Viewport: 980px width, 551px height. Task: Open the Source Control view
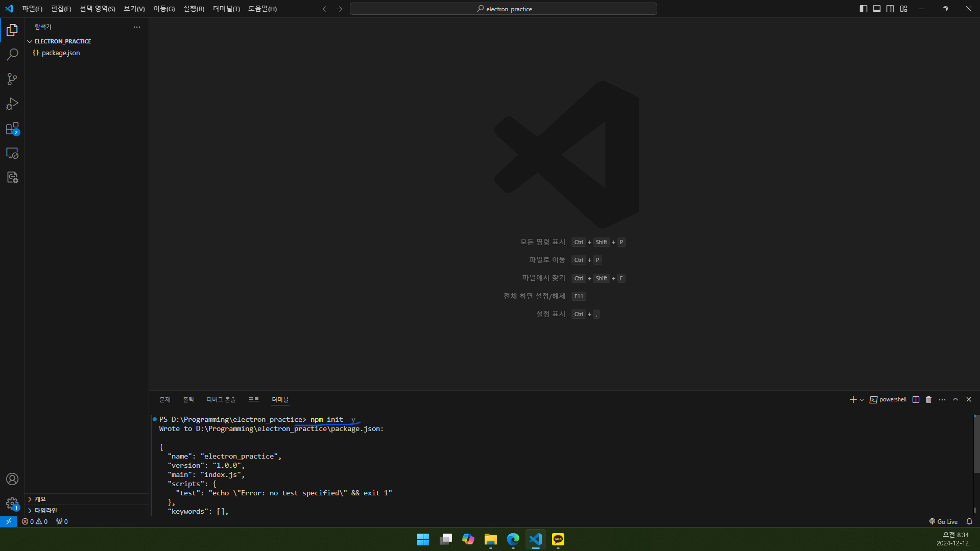pyautogui.click(x=12, y=79)
